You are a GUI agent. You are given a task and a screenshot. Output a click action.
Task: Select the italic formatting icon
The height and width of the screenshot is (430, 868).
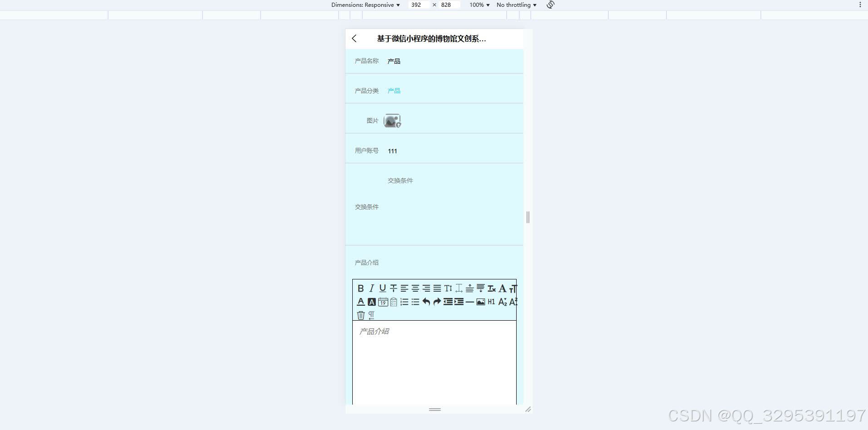pos(371,288)
